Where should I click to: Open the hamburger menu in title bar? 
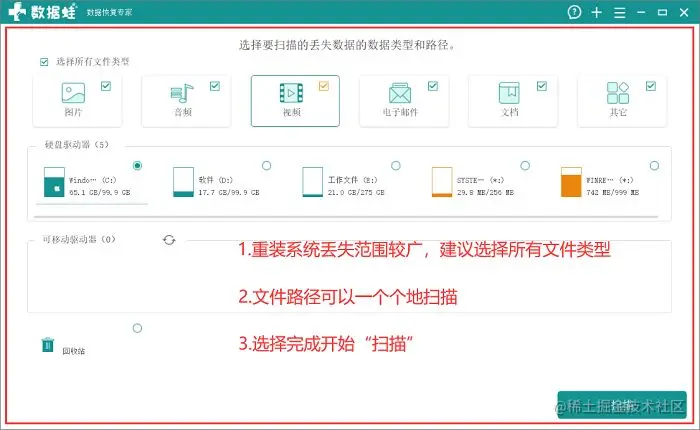point(619,13)
